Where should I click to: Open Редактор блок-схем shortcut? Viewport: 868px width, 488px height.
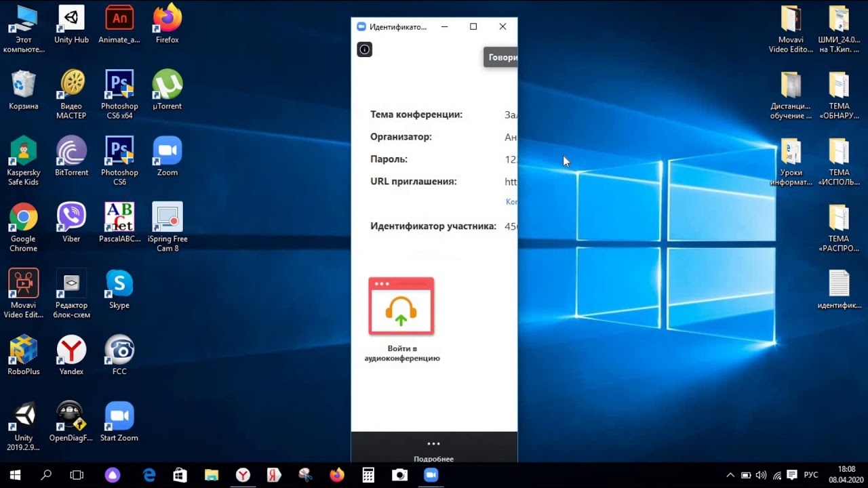coord(71,294)
